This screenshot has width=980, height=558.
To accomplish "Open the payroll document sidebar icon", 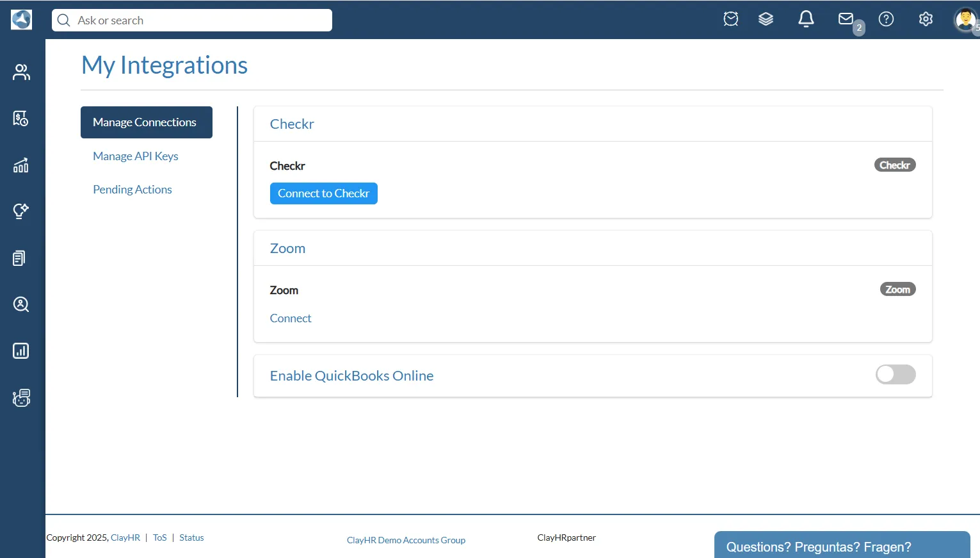I will tap(21, 119).
